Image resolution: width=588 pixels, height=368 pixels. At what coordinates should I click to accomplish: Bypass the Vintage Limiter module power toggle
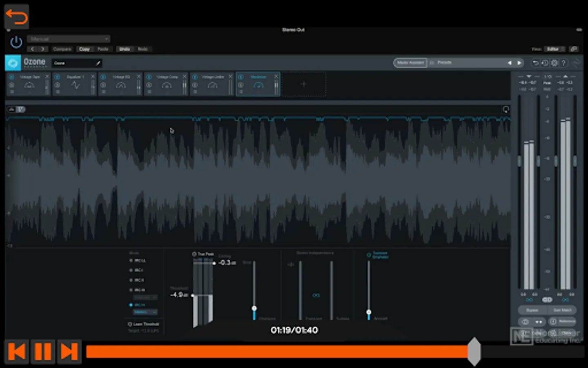tap(195, 77)
